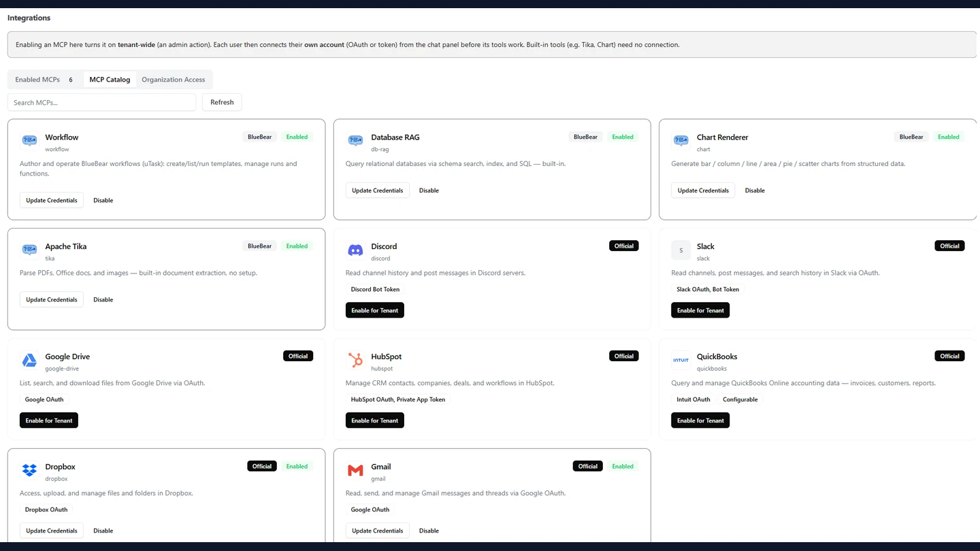
Task: Click the 'google-drive' identifier text
Action: (x=62, y=369)
